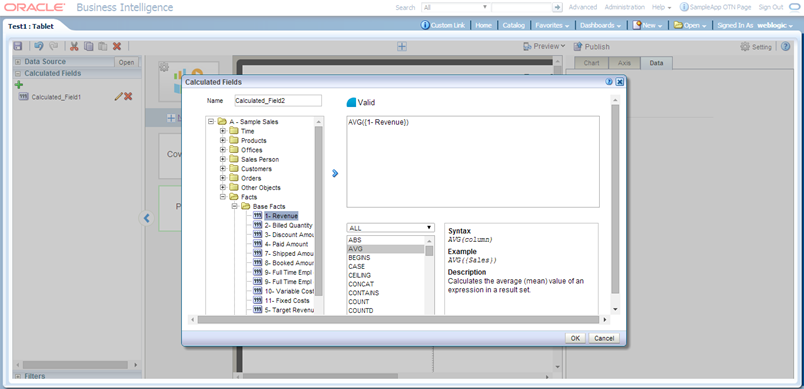
Task: Expand the Offices folder
Action: coord(223,150)
